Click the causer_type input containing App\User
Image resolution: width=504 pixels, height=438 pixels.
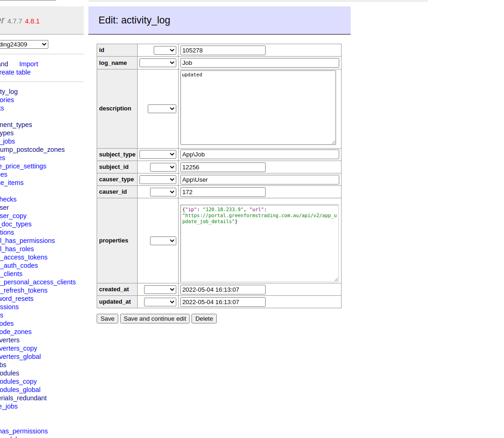click(260, 179)
